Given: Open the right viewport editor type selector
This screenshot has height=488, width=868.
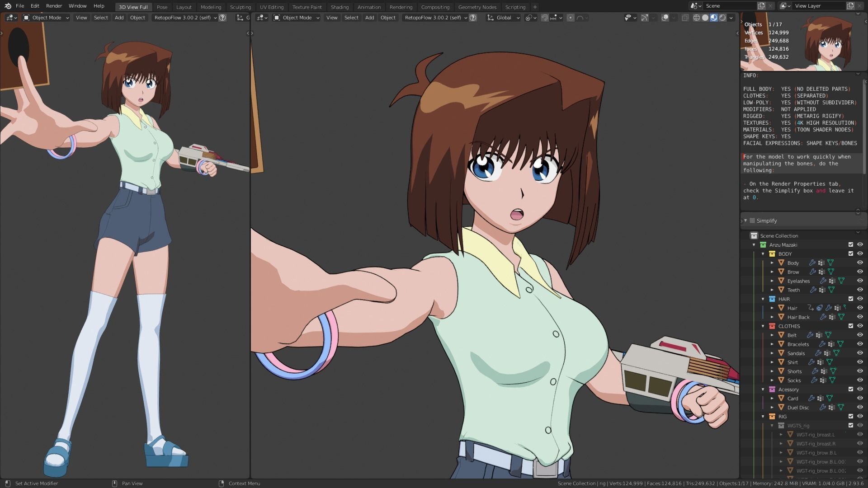Looking at the screenshot, I should [262, 18].
